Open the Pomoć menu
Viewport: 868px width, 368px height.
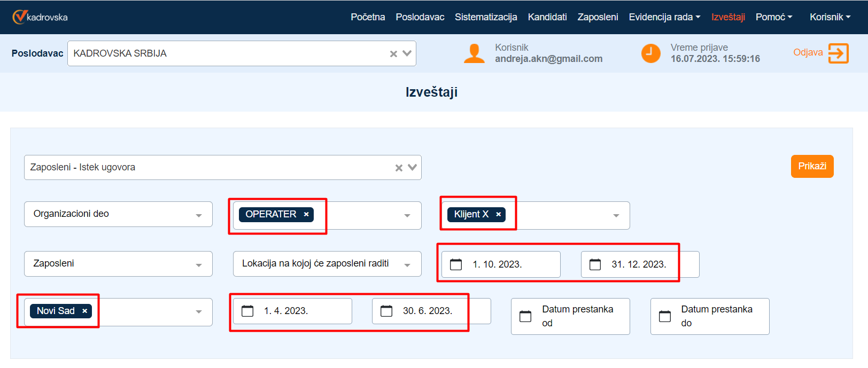[773, 17]
